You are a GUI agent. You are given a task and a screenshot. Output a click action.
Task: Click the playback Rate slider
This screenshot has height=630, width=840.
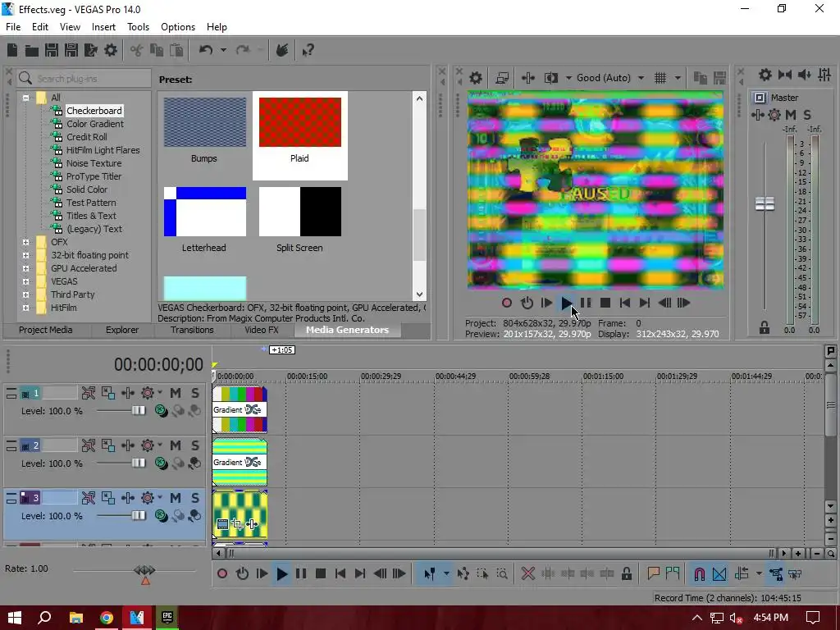[x=144, y=571]
